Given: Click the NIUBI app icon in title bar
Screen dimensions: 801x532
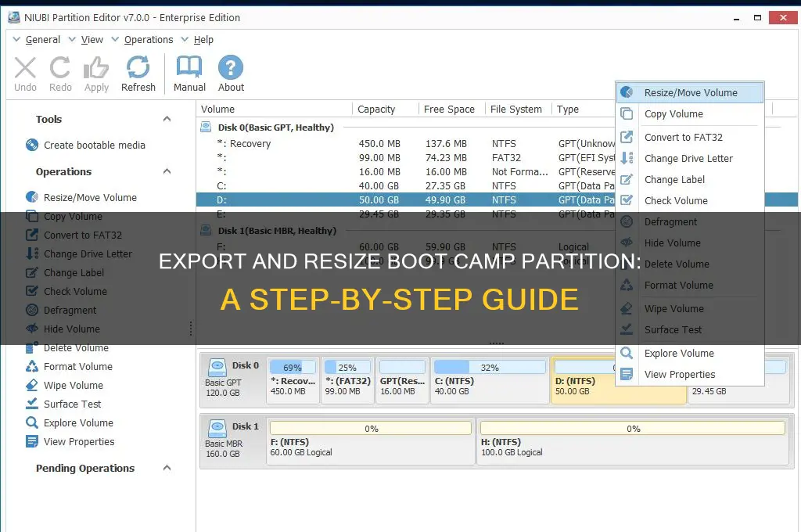Looking at the screenshot, I should (14, 17).
